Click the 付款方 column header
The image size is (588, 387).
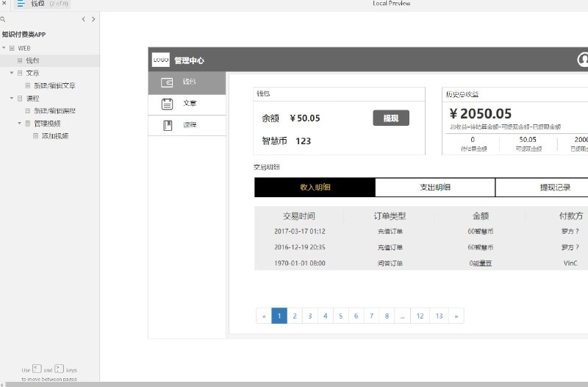click(571, 216)
